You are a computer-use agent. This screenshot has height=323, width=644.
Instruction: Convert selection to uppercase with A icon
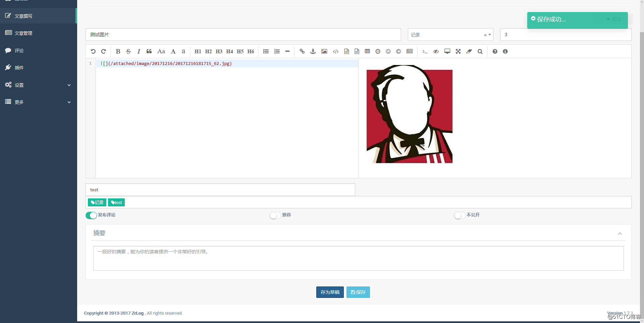point(173,51)
